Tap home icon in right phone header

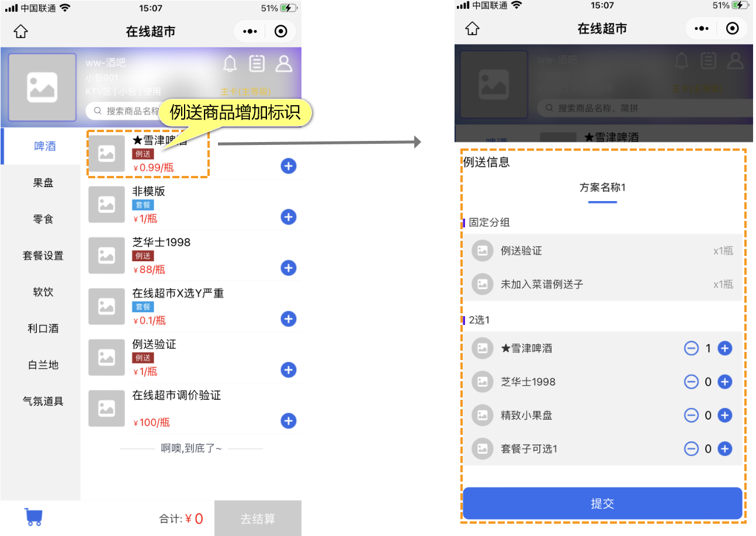(472, 29)
